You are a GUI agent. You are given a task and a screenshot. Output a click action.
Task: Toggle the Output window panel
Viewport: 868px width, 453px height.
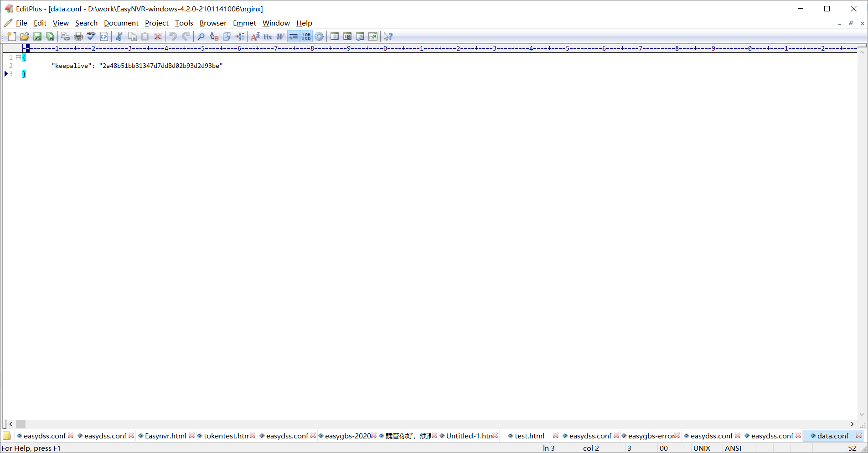[360, 36]
